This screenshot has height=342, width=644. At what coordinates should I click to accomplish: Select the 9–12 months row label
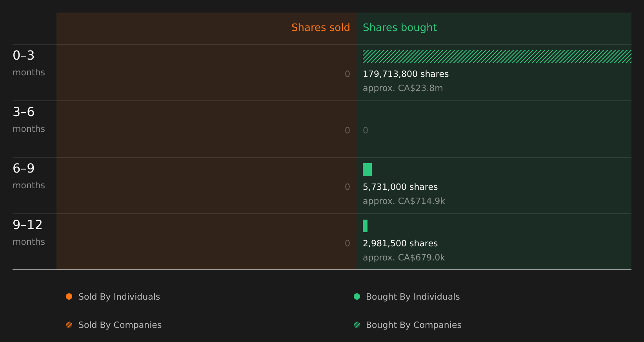29,233
